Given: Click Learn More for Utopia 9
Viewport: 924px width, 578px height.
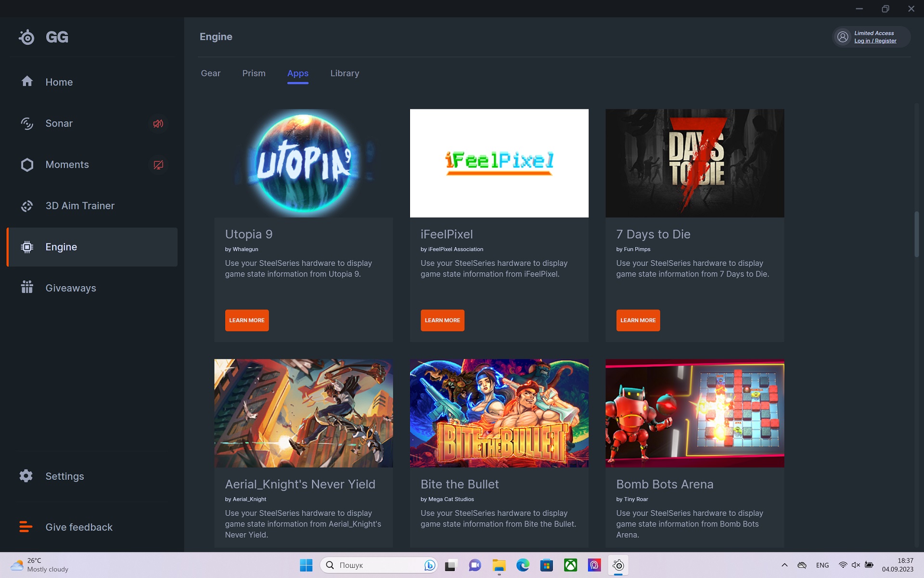Looking at the screenshot, I should (247, 320).
